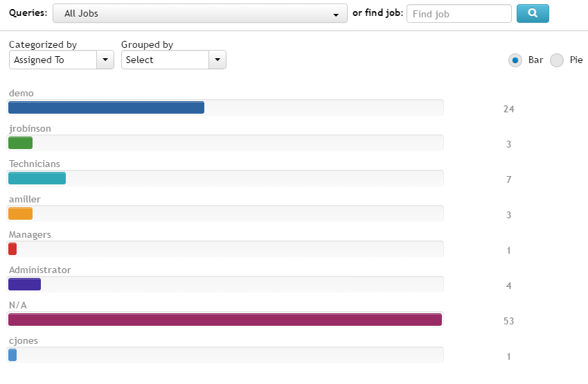Focus the Find job text field
This screenshot has height=384, width=588.
(x=459, y=14)
